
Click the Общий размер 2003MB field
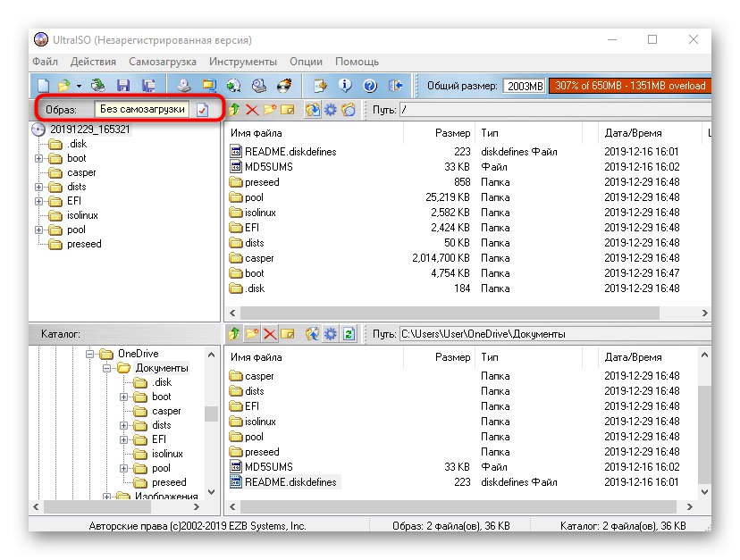pos(525,86)
